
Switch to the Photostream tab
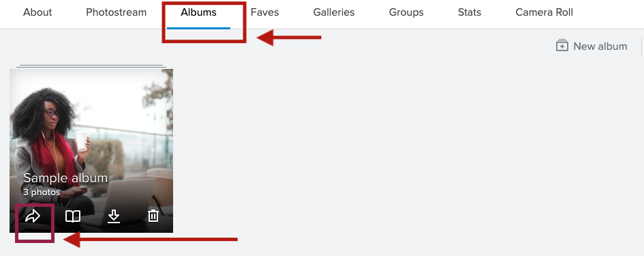pos(117,12)
